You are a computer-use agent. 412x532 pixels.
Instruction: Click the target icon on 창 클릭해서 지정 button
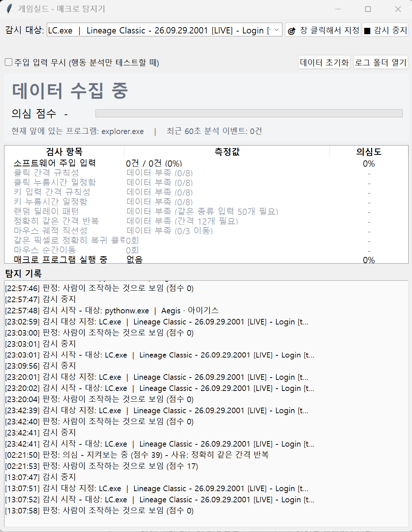tap(292, 31)
